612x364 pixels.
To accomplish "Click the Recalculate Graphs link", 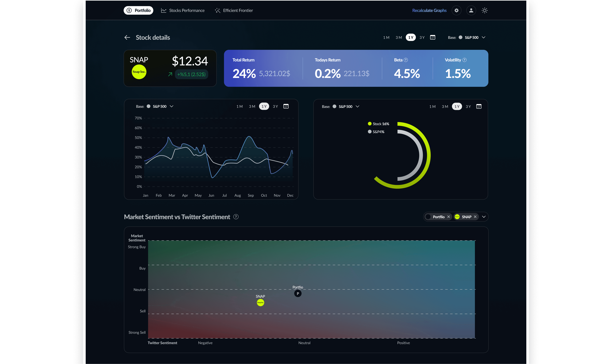I will (x=429, y=11).
